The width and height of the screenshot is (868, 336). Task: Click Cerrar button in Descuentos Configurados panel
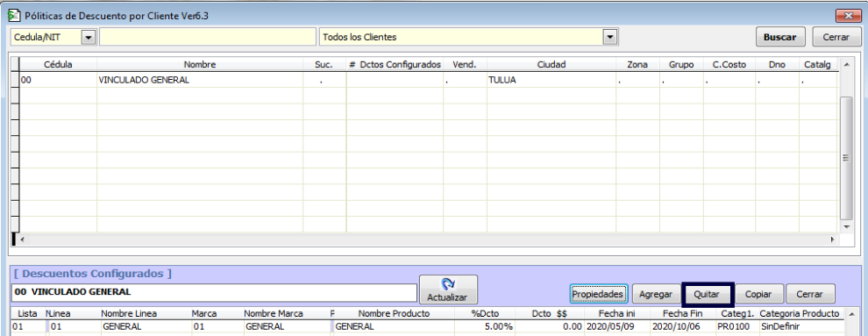(x=809, y=294)
